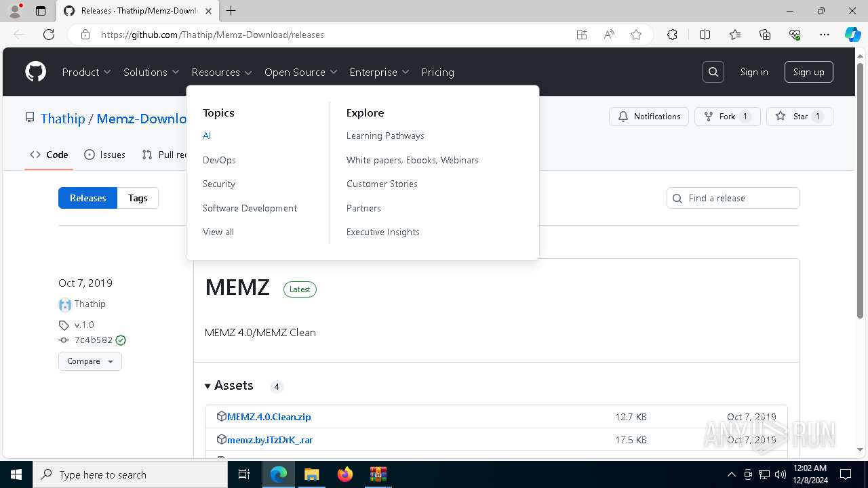Open the WinRAR app from the taskbar

point(378,474)
